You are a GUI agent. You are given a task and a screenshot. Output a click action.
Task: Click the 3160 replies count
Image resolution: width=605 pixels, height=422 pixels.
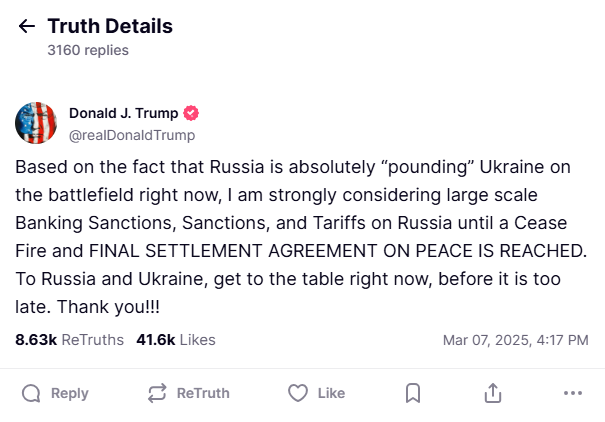click(88, 50)
